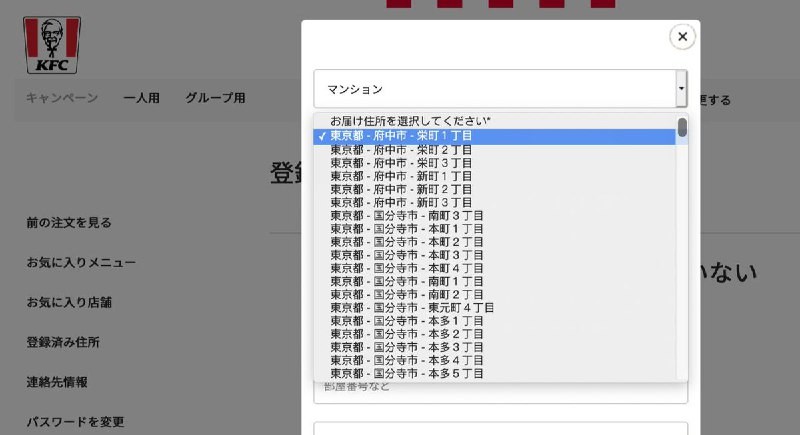Open the マンション building type dropdown
Screen dimensions: 800x435
coord(500,89)
